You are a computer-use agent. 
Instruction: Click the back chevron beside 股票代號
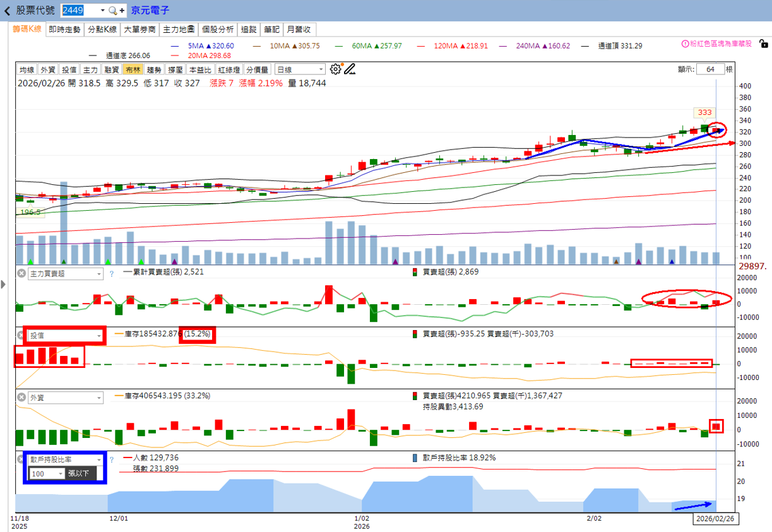[6, 10]
